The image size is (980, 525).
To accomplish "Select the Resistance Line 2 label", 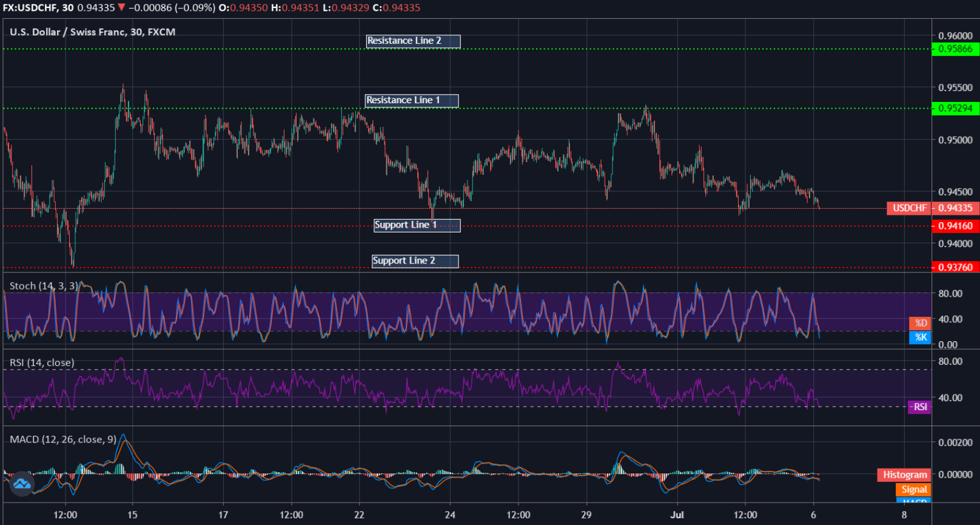I will tap(413, 41).
